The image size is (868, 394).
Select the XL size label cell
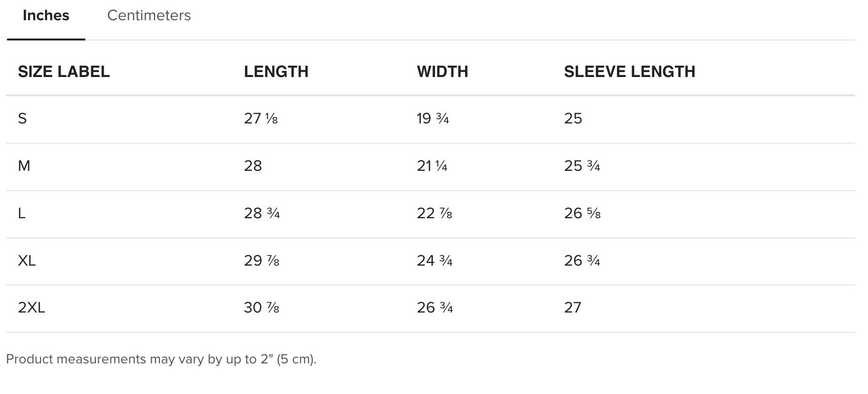pyautogui.click(x=27, y=260)
